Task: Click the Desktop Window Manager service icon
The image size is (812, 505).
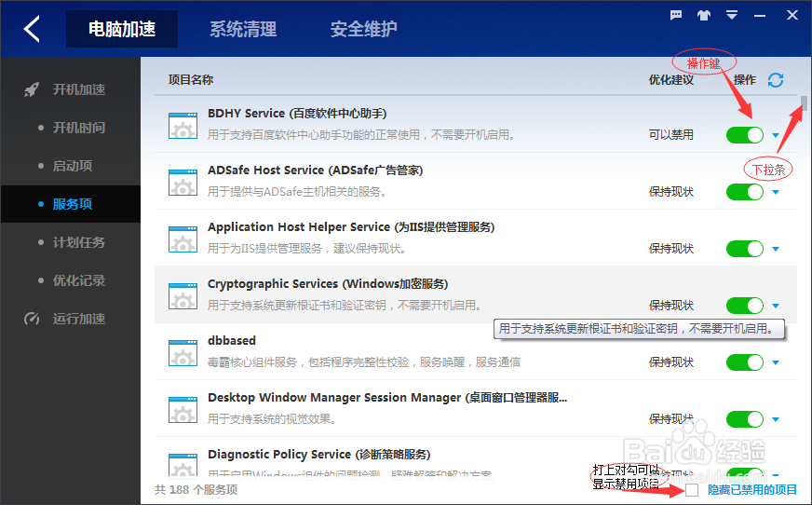Action: coord(183,410)
